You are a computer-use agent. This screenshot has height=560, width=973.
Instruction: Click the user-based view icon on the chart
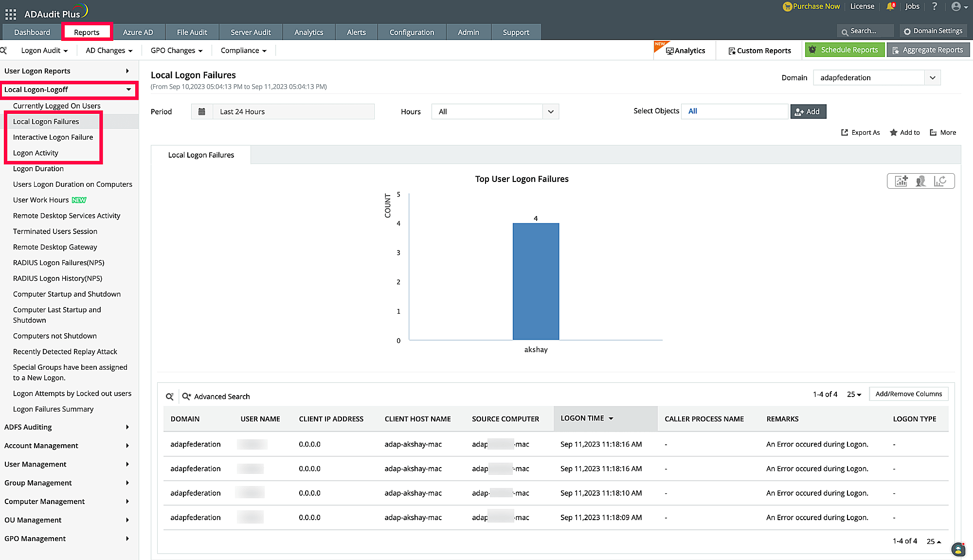click(920, 181)
